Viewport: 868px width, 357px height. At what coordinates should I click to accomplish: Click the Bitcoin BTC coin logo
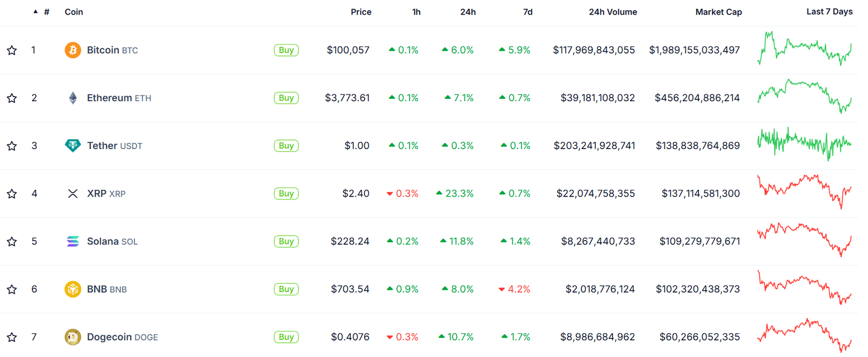click(x=72, y=50)
